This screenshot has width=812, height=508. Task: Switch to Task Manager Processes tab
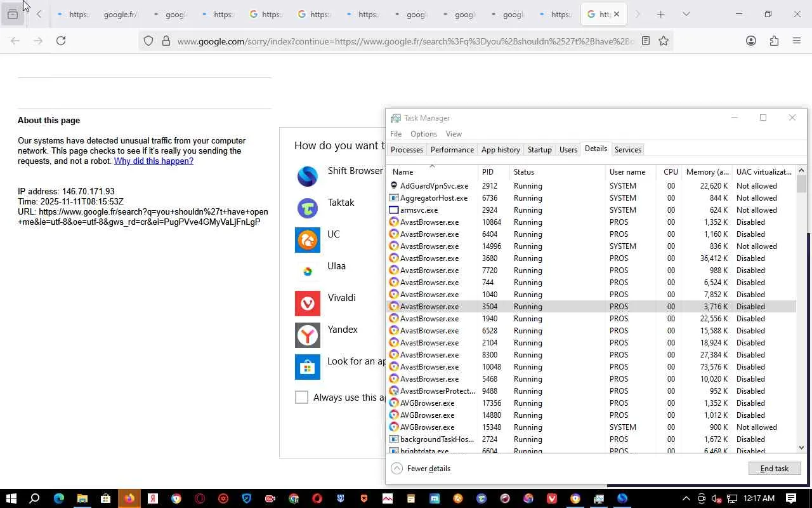pos(407,150)
